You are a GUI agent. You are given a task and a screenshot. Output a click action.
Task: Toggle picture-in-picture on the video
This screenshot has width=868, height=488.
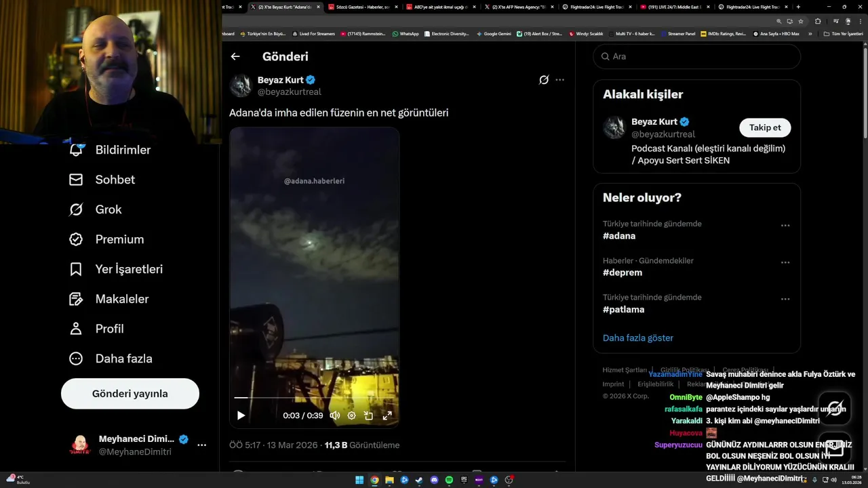(x=369, y=415)
